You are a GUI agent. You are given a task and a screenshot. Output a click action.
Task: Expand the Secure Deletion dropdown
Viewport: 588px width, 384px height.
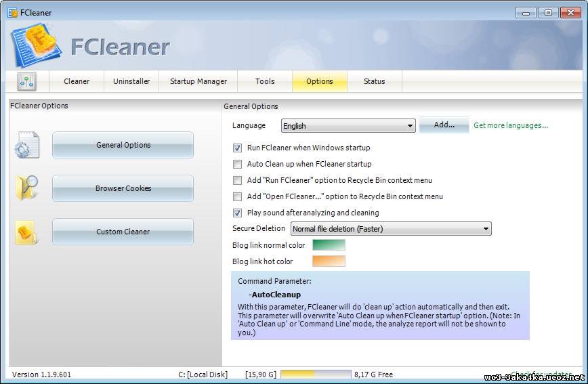click(x=391, y=229)
